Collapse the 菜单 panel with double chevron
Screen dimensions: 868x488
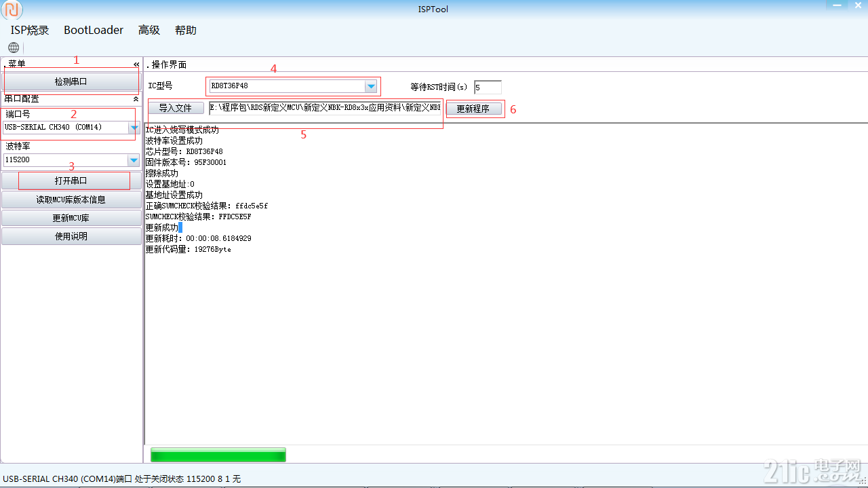(x=136, y=64)
